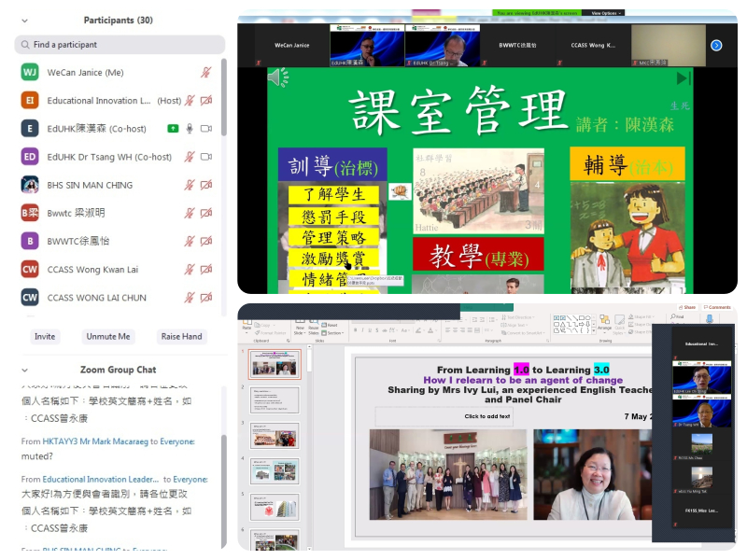The width and height of the screenshot is (747, 560).
Task: Click the Find a participant search field
Action: [x=120, y=45]
